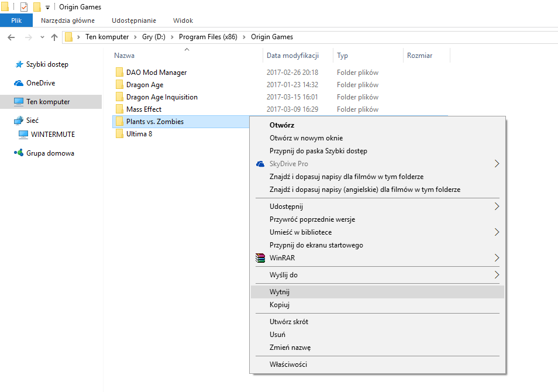Expand chevron after Gry (D:) in path
The width and height of the screenshot is (558, 392).
point(172,37)
